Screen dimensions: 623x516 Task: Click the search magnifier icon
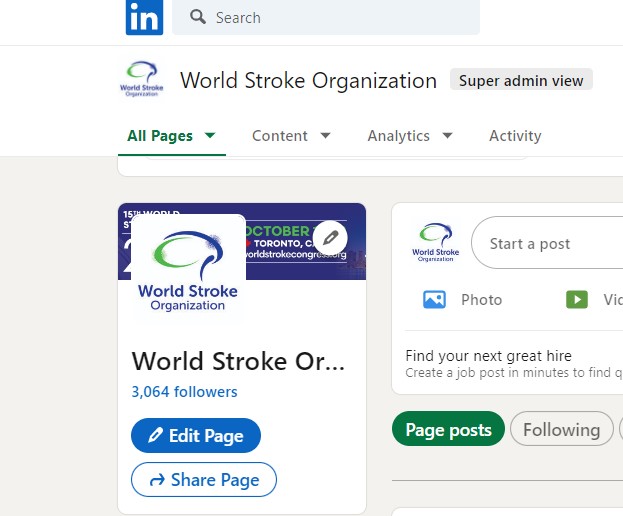(198, 17)
